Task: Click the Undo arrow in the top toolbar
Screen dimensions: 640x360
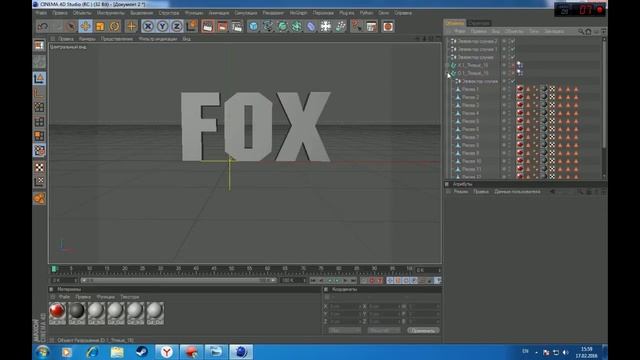Action: tap(42, 27)
